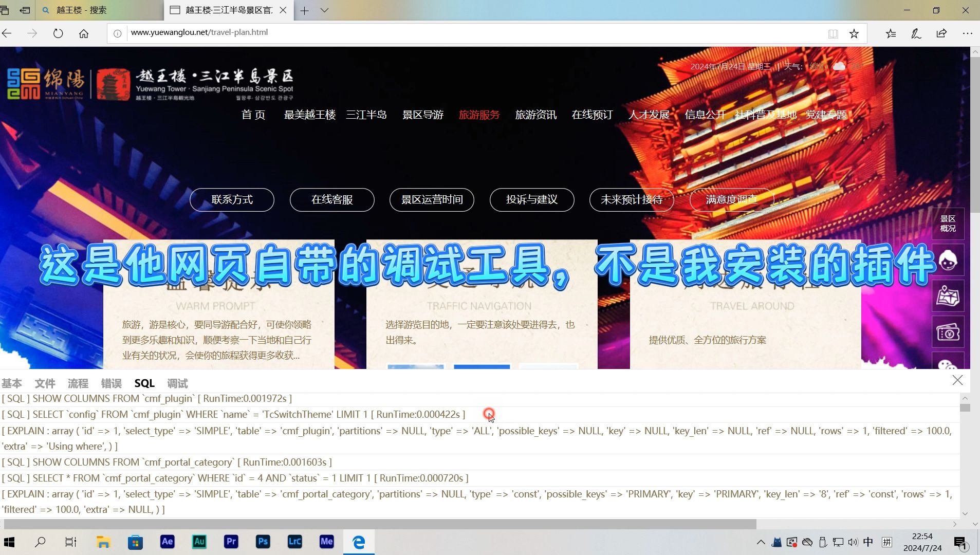Open the Windows Start menu
This screenshot has height=555, width=980.
[x=9, y=542]
